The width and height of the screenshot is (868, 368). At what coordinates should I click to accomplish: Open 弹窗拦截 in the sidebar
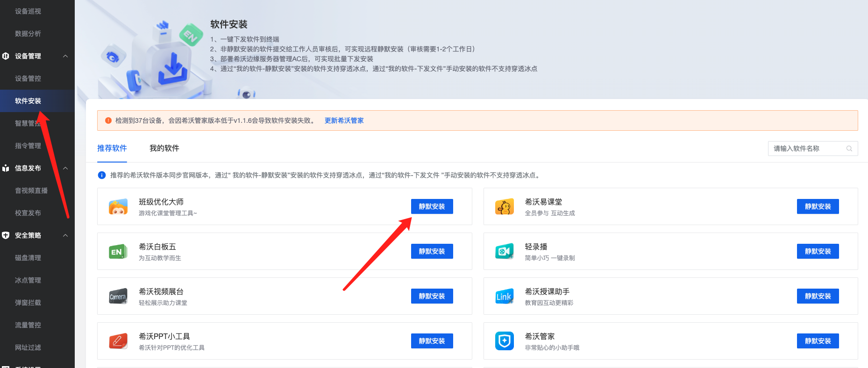(x=28, y=303)
